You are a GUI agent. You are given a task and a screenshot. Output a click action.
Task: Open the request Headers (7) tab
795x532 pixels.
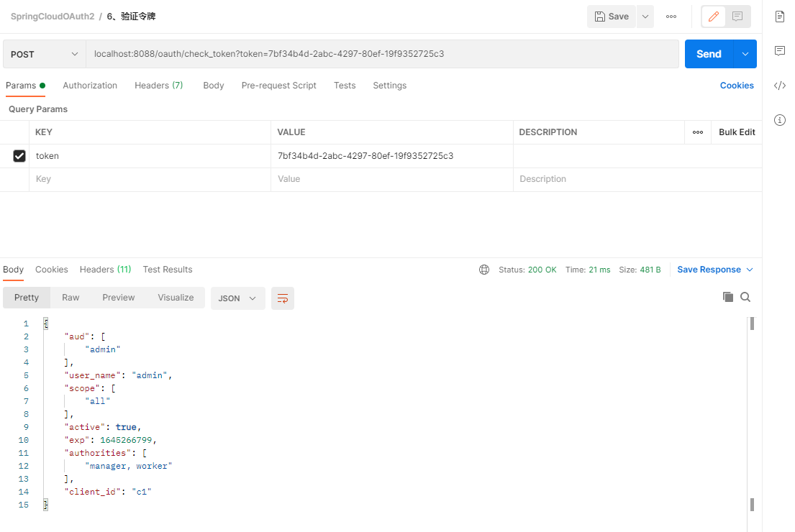159,86
